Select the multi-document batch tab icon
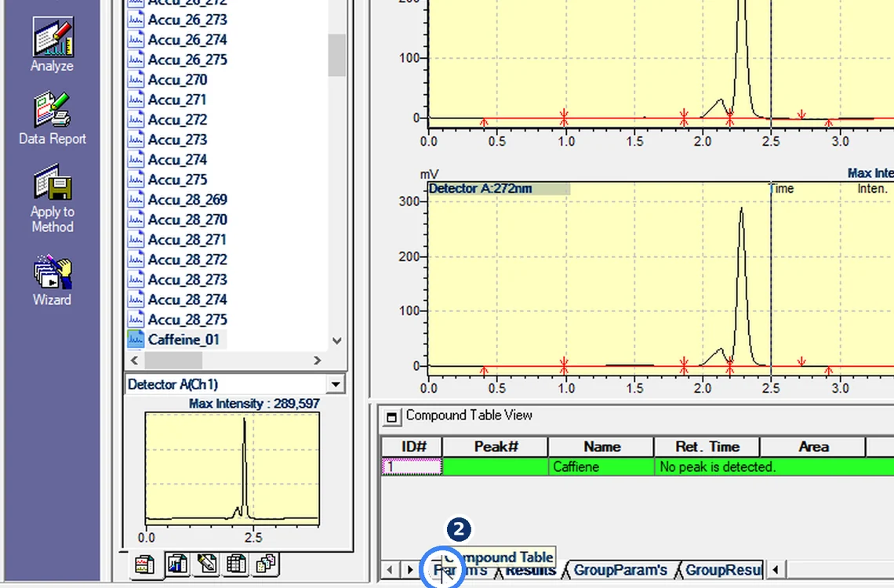Screen dimensions: 894x588 [x=266, y=564]
